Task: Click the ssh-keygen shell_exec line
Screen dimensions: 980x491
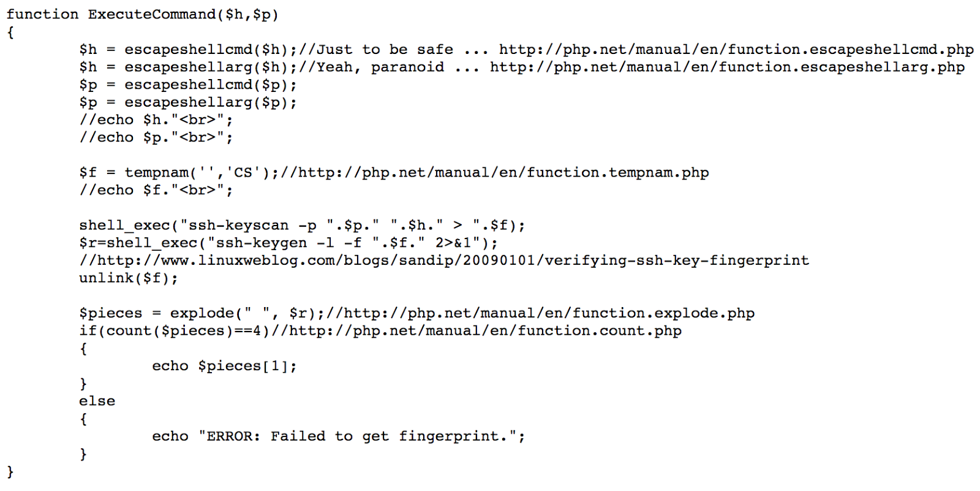Action: click(288, 243)
